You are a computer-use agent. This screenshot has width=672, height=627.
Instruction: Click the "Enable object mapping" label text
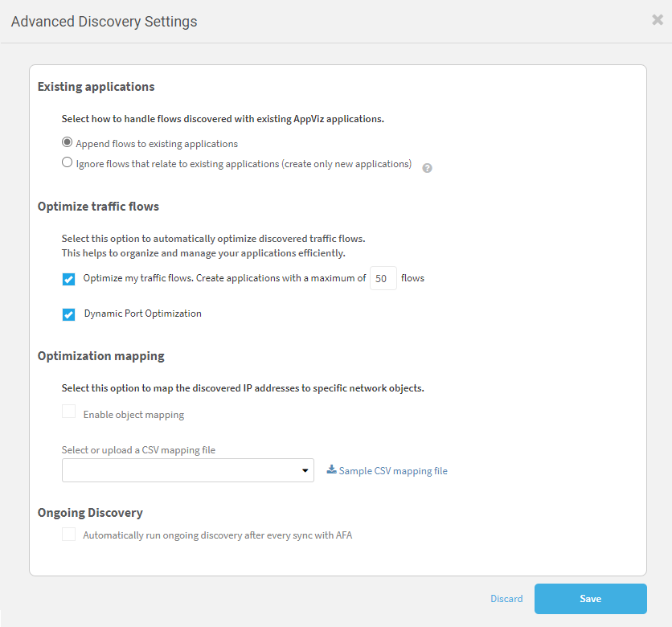point(133,415)
